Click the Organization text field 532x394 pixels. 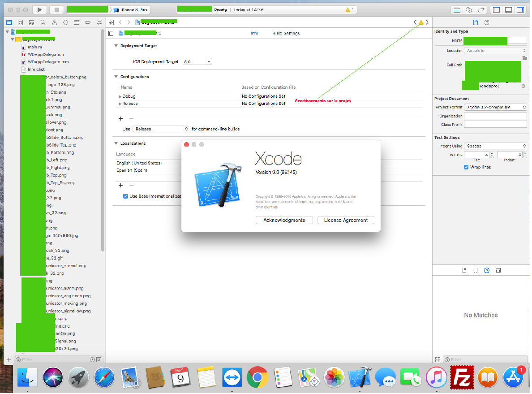[x=495, y=116]
